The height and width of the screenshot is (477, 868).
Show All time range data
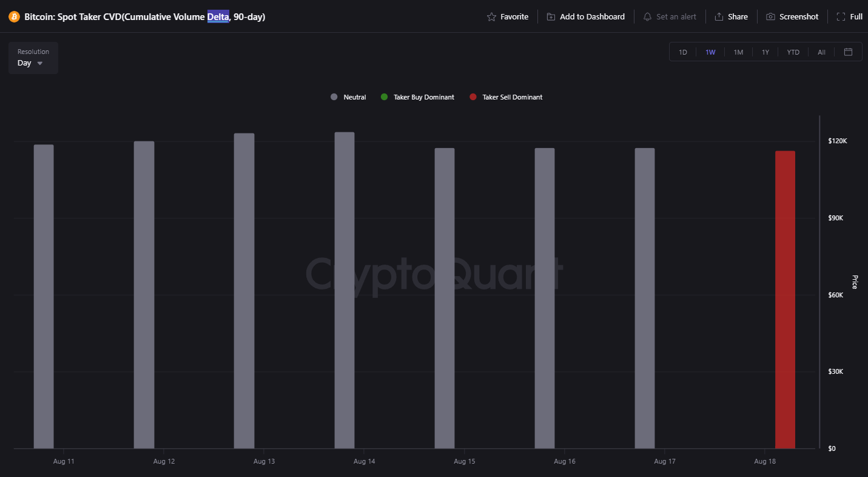click(x=821, y=52)
